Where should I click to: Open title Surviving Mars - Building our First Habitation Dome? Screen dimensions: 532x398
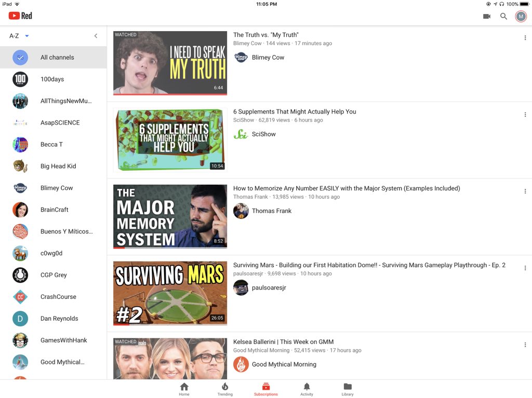[369, 265]
